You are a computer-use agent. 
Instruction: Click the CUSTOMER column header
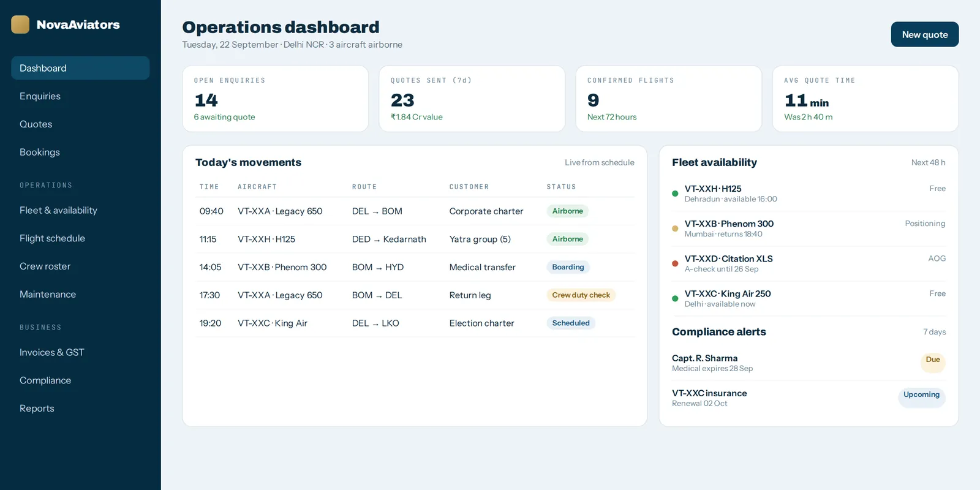[469, 187]
